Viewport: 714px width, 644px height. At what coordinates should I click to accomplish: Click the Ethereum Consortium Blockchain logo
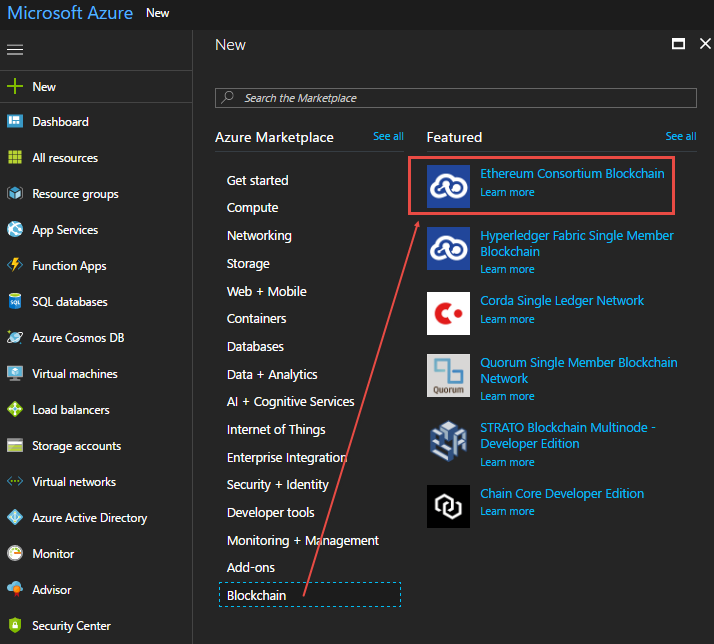pyautogui.click(x=448, y=186)
